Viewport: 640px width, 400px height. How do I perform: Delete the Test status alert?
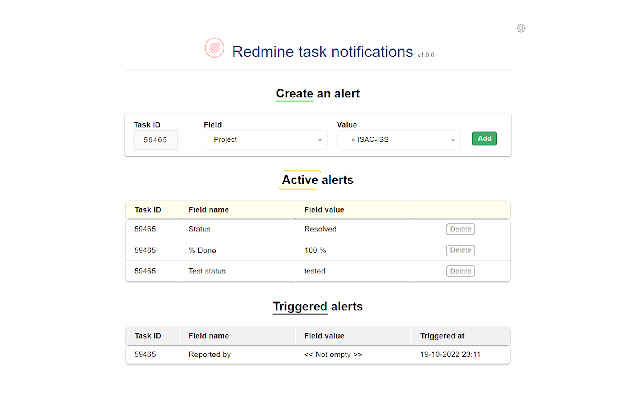tap(460, 271)
